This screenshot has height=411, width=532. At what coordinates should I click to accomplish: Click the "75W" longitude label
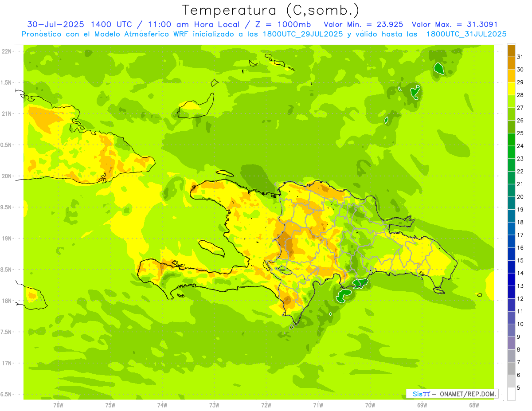pyautogui.click(x=110, y=405)
